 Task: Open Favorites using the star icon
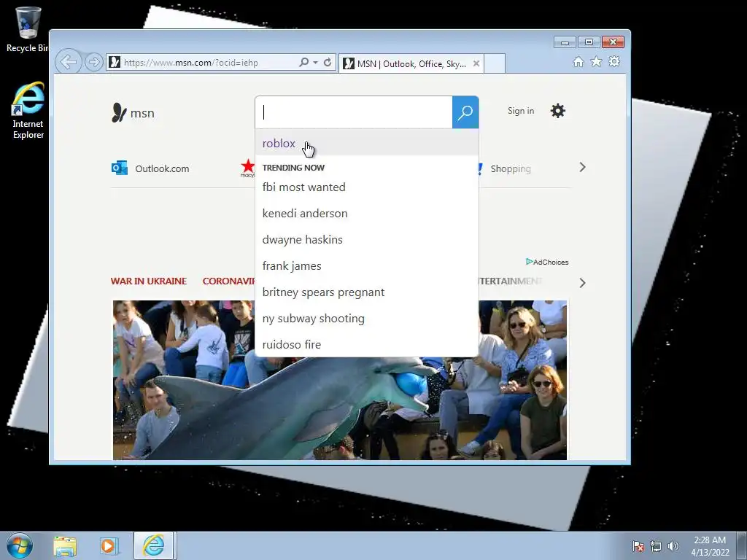tap(597, 62)
